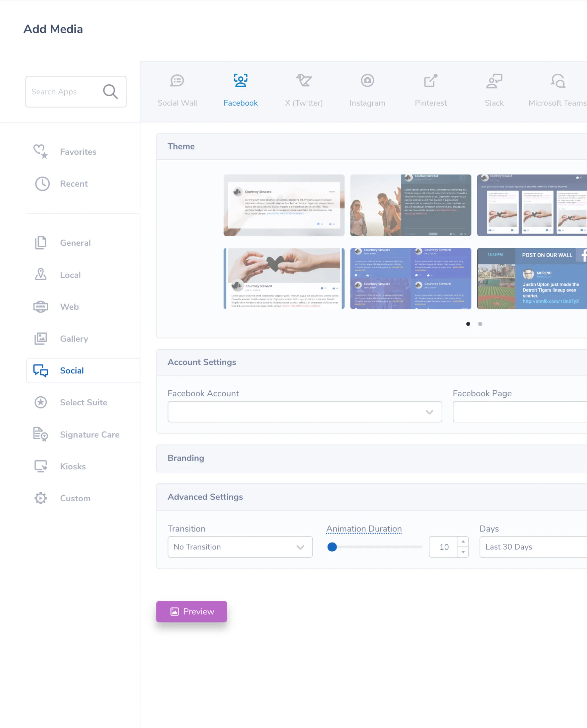Select the Slack app icon
This screenshot has width=587, height=728.
(494, 81)
